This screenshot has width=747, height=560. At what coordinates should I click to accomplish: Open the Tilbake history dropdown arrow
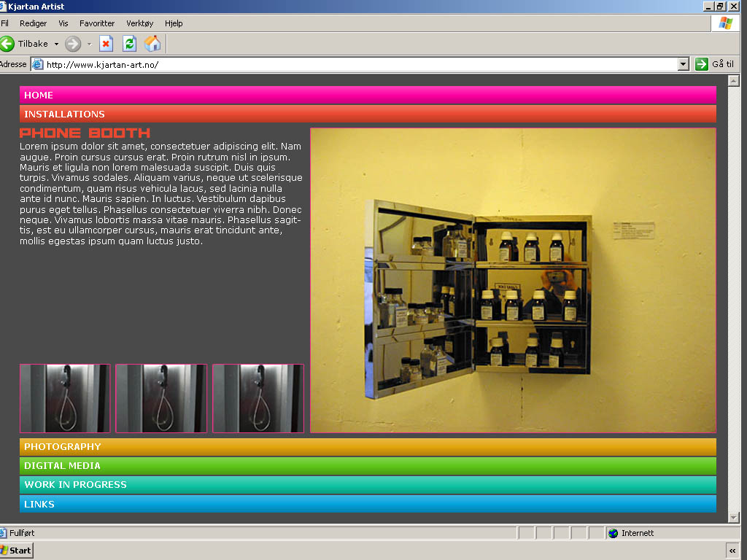click(x=56, y=44)
